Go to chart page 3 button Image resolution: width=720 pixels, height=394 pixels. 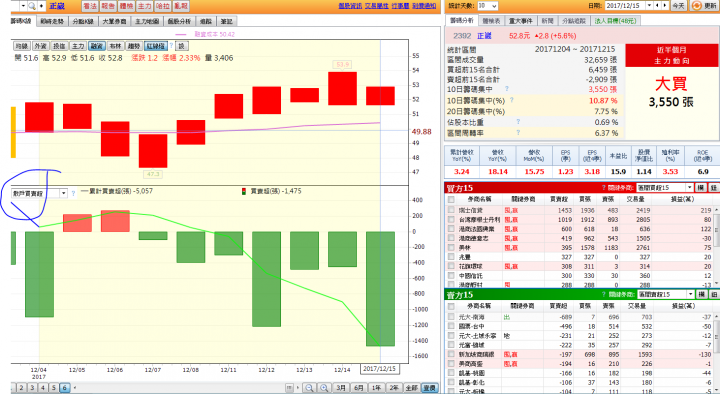tap(32, 388)
